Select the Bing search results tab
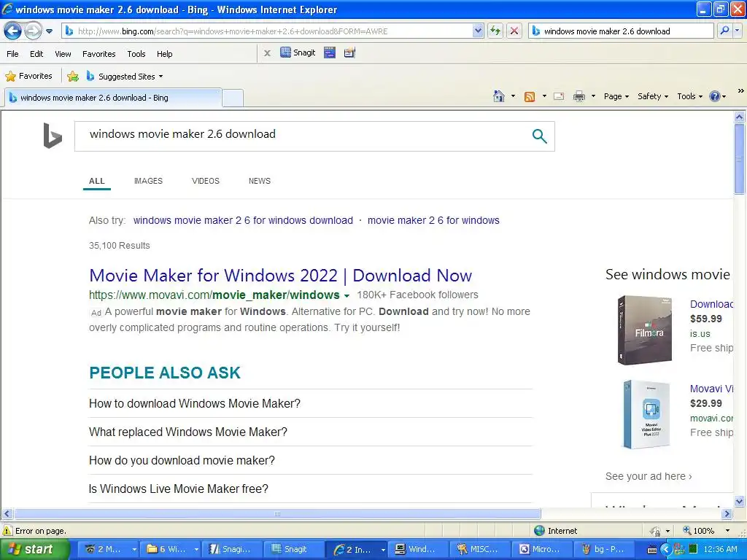 pyautogui.click(x=112, y=98)
